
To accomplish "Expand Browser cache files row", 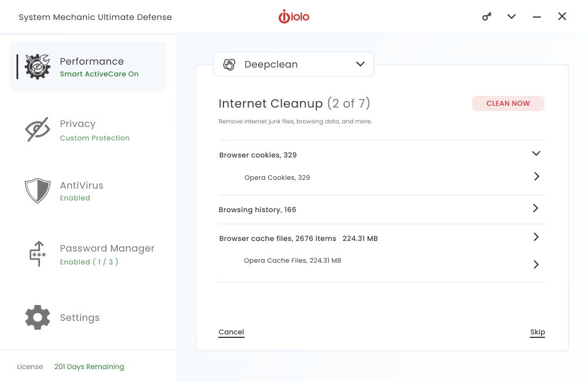I will tap(536, 237).
